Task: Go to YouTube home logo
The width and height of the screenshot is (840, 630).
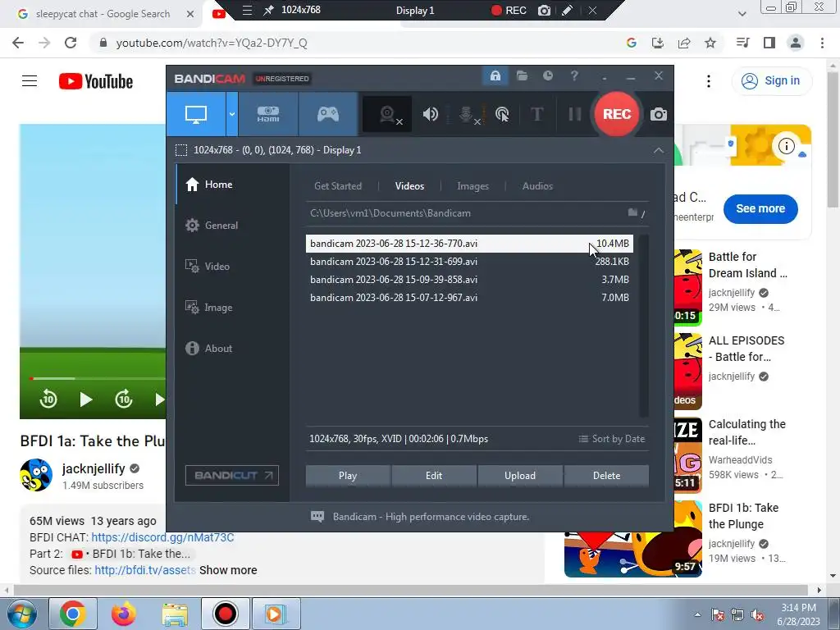Action: [x=96, y=81]
